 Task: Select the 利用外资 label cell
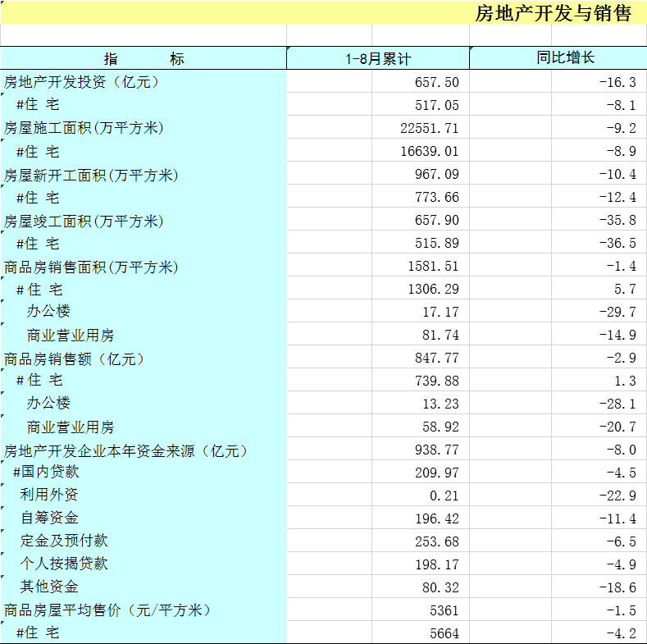(x=49, y=496)
